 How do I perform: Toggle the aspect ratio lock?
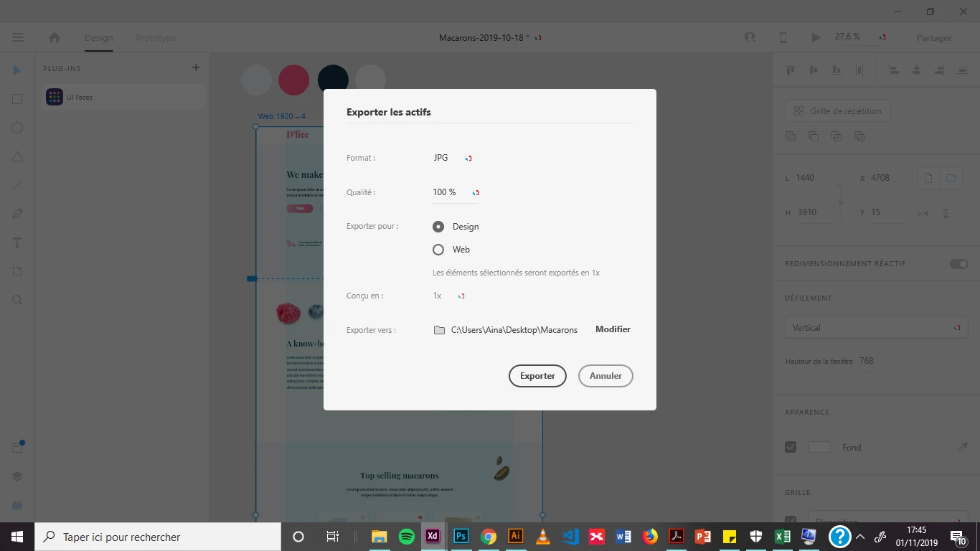[x=841, y=203]
